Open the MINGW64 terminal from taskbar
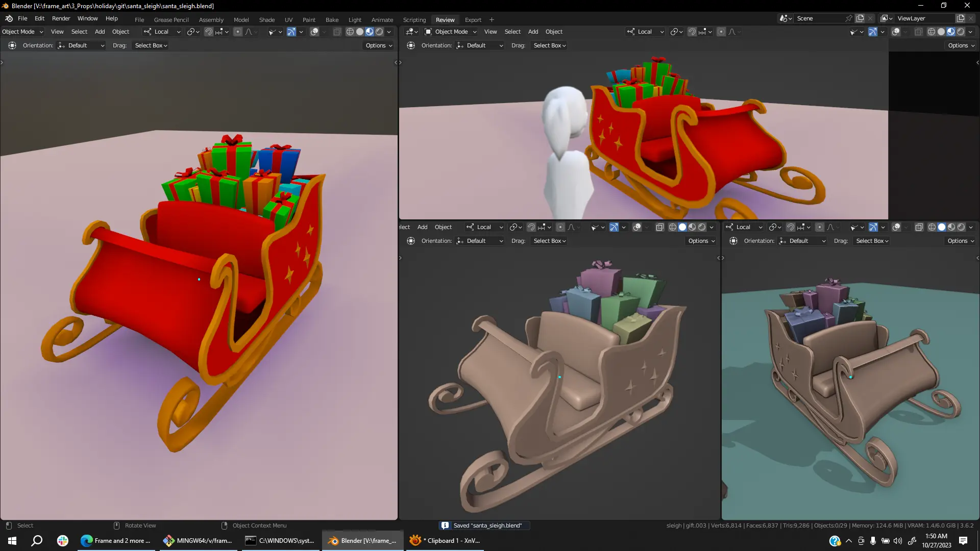The height and width of the screenshot is (551, 980). click(x=198, y=541)
